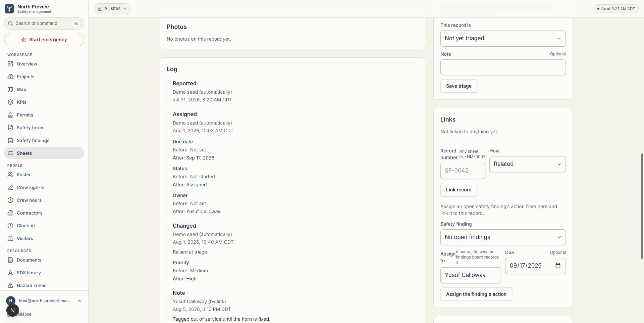Click the North Previee logo icon
This screenshot has height=323, width=644.
point(9,9)
